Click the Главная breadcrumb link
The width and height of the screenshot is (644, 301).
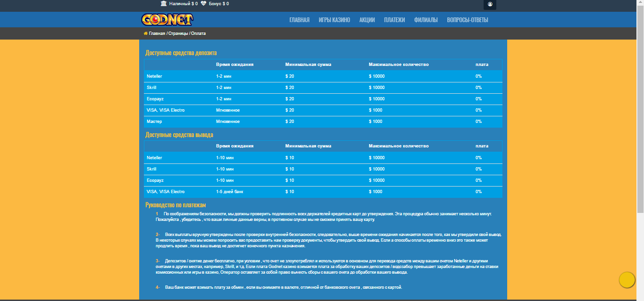pos(157,33)
